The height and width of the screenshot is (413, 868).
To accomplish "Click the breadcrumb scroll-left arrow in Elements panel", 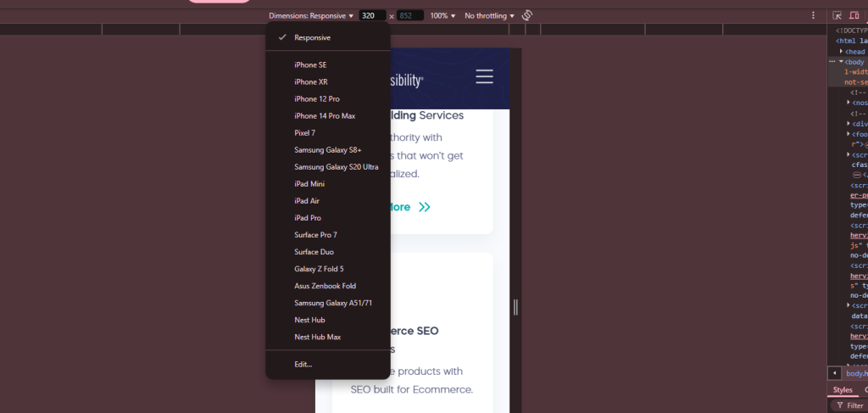I will (x=835, y=373).
